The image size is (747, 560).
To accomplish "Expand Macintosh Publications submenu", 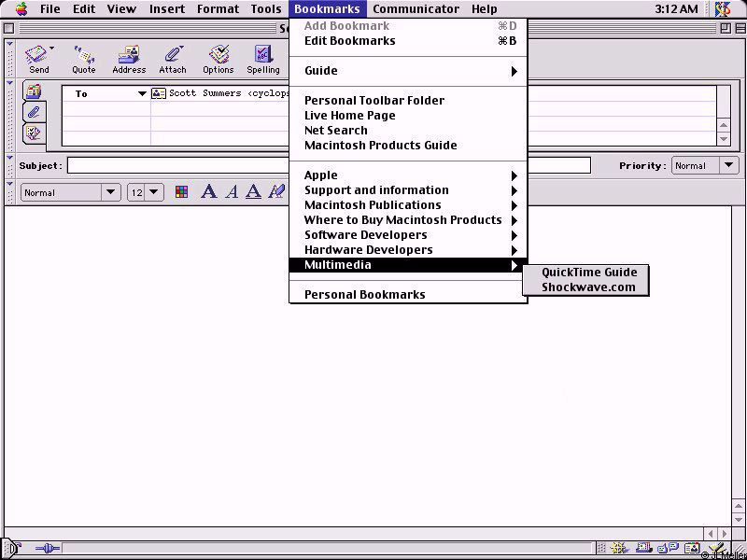I will (x=408, y=205).
